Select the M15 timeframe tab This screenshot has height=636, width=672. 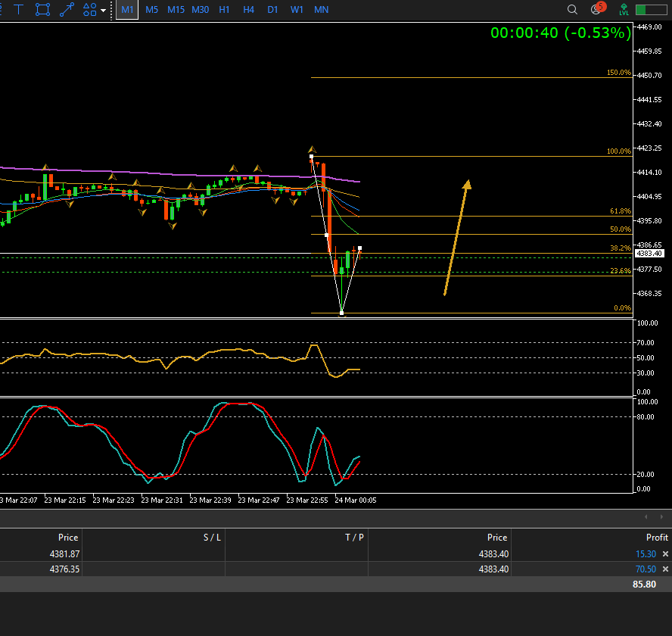click(x=176, y=10)
